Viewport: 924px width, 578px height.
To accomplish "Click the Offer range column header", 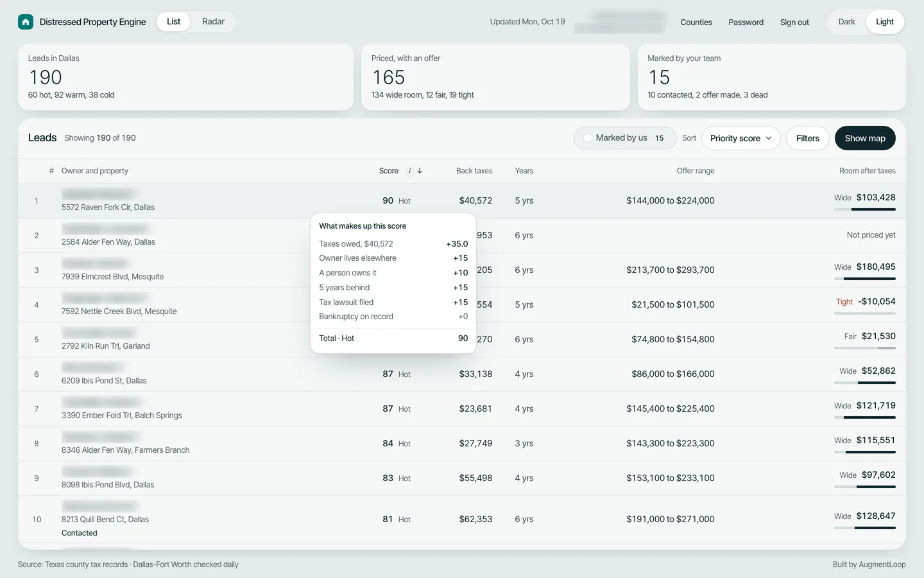I will [696, 171].
